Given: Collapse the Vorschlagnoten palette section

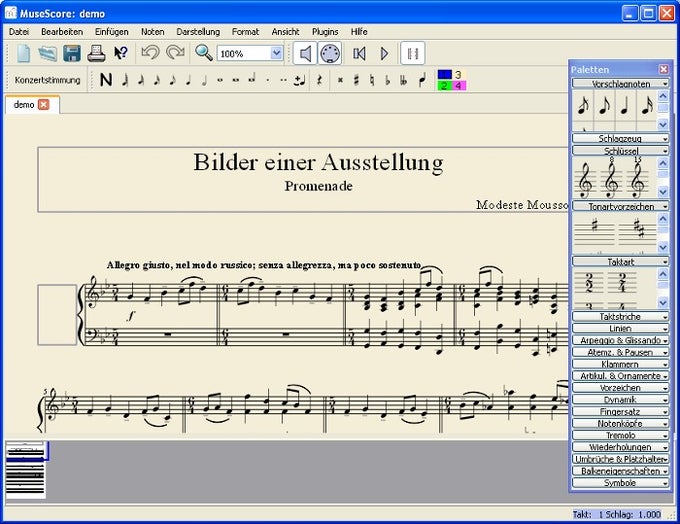Looking at the screenshot, I should [621, 83].
